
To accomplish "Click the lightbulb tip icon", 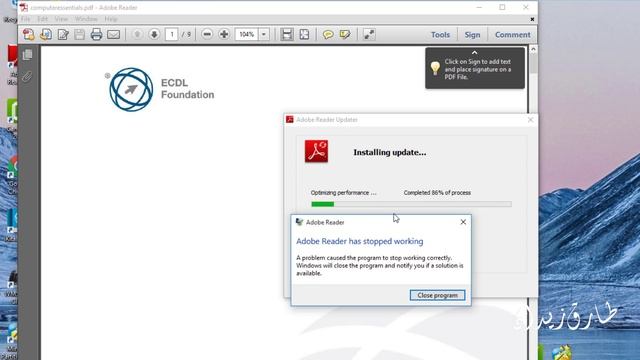I will pos(435,68).
